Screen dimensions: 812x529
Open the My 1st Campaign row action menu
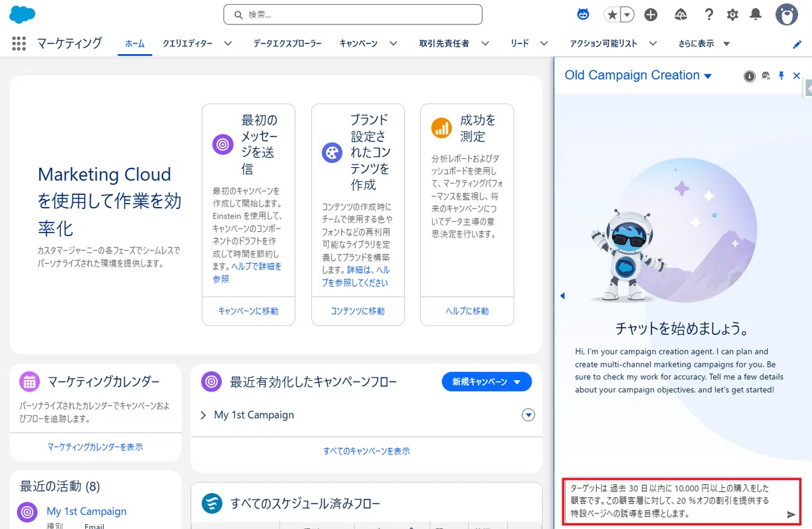(x=528, y=415)
